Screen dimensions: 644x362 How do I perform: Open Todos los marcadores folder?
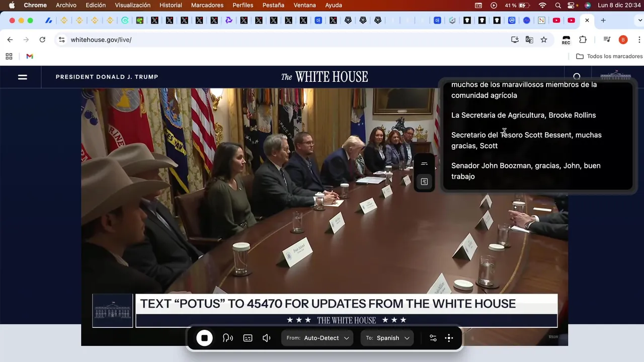pos(609,56)
